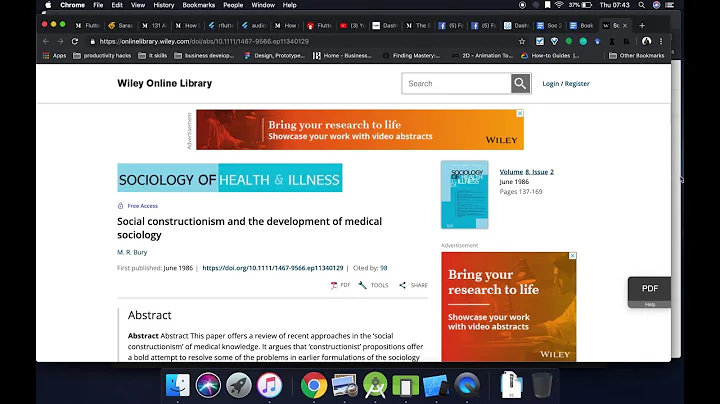Open a new tab with plus button
This screenshot has height=404, width=720.
pyautogui.click(x=642, y=26)
